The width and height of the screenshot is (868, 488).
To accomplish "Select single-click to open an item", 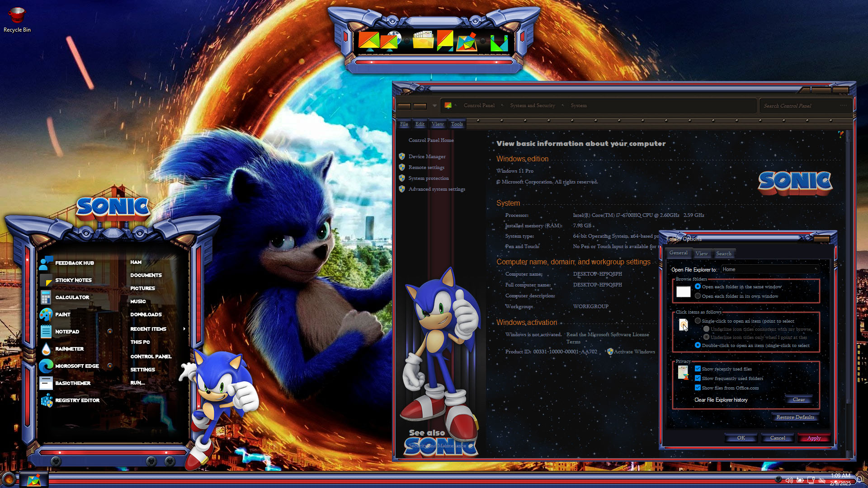I will click(x=698, y=321).
